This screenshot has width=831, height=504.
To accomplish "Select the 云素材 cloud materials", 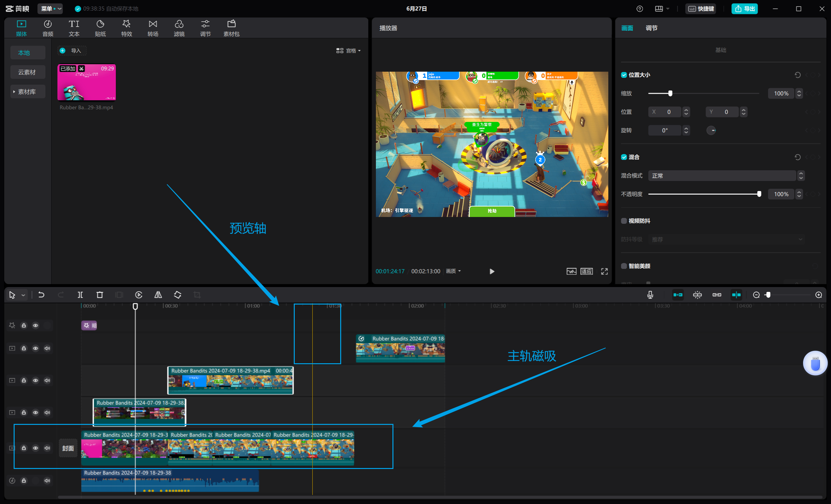I will click(28, 72).
